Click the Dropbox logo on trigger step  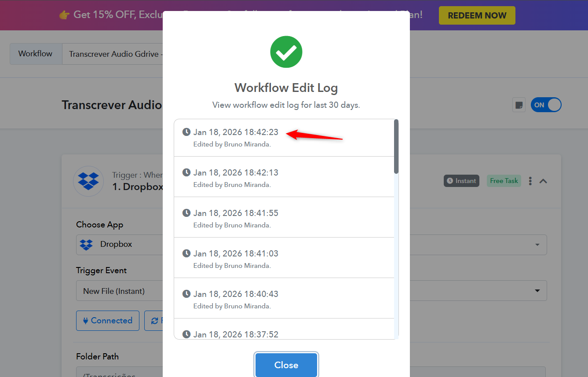click(88, 181)
